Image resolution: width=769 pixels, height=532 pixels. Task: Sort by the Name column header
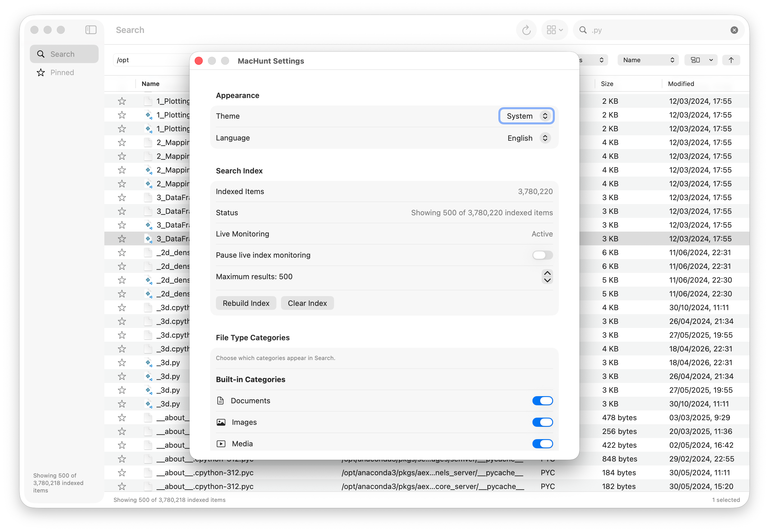(x=150, y=84)
